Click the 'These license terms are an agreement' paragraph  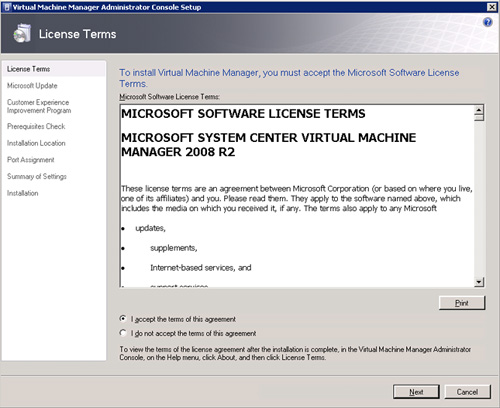(x=297, y=199)
